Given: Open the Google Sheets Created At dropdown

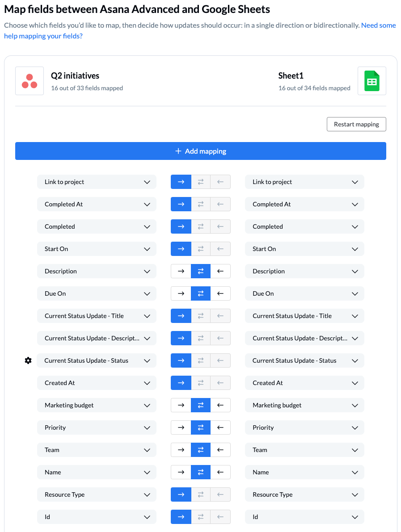Looking at the screenshot, I should click(x=304, y=383).
